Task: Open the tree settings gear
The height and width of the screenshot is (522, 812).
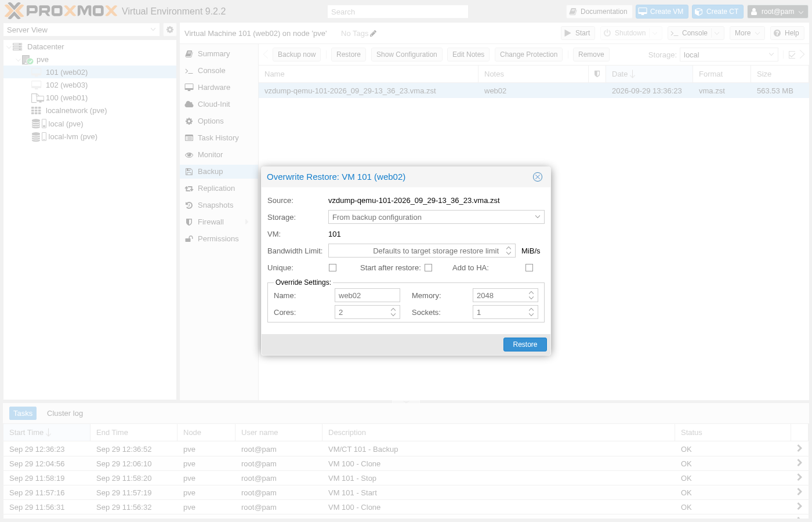Action: pyautogui.click(x=169, y=30)
